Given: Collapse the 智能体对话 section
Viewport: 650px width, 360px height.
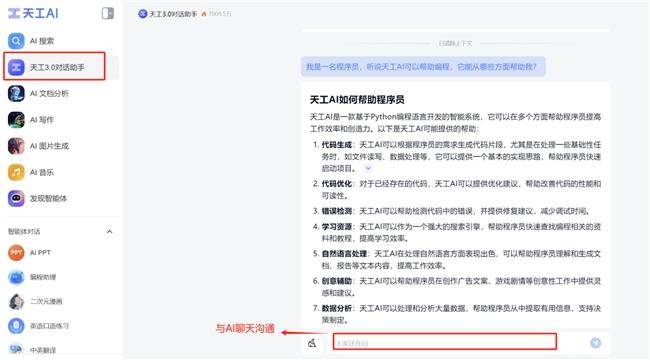Looking at the screenshot, I should (x=109, y=231).
